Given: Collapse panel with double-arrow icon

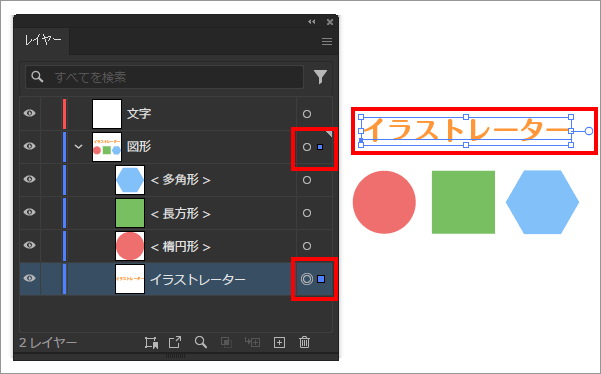Looking at the screenshot, I should pyautogui.click(x=312, y=22).
